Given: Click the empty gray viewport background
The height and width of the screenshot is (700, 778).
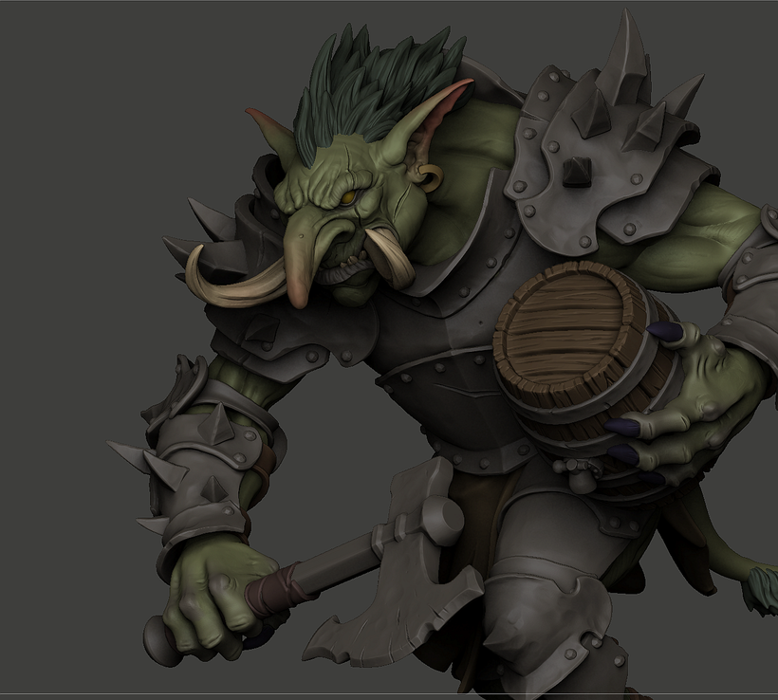Looking at the screenshot, I should [95, 142].
